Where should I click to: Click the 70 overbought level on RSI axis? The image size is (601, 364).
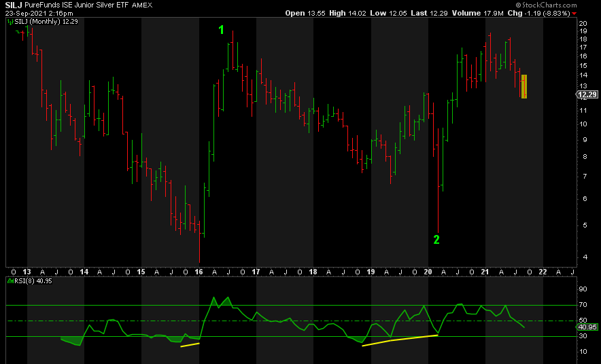pos(583,305)
